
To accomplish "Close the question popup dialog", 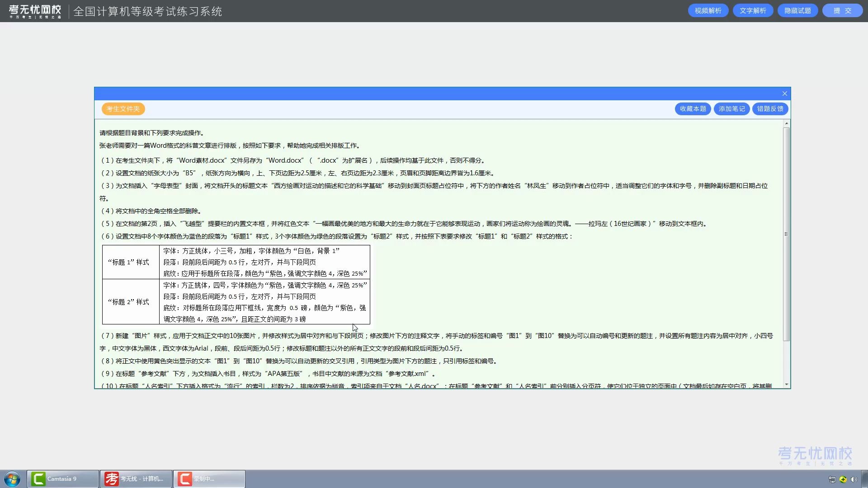I will [x=784, y=94].
